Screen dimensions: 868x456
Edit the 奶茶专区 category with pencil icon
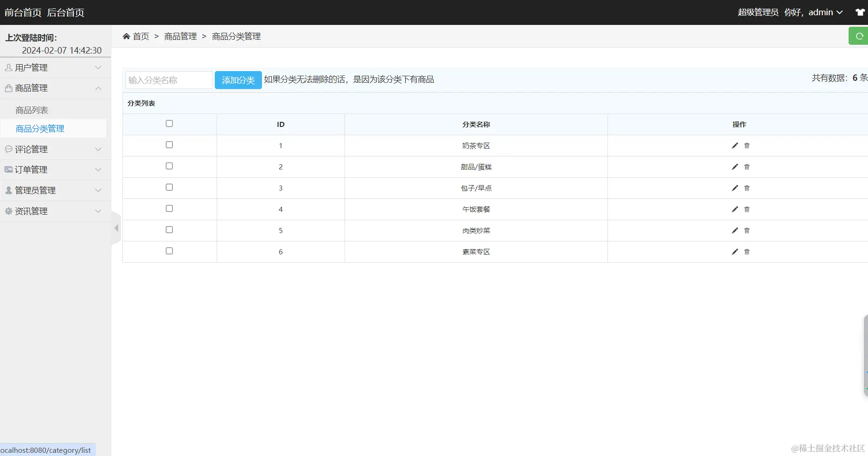pos(735,146)
